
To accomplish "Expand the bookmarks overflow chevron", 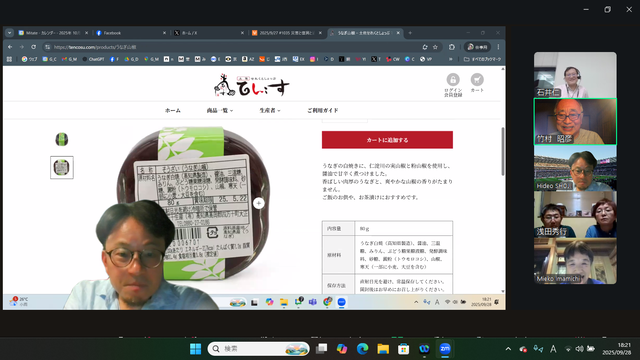I will [x=451, y=59].
